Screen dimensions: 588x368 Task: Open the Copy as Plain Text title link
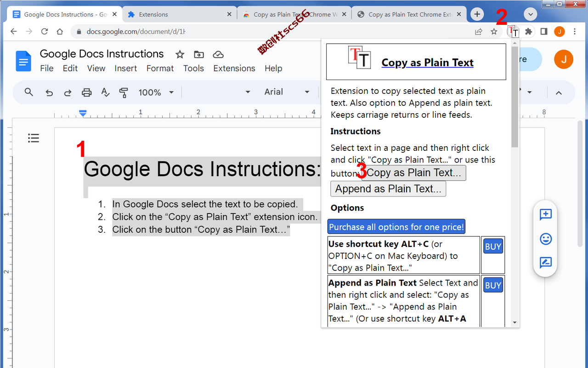point(427,63)
